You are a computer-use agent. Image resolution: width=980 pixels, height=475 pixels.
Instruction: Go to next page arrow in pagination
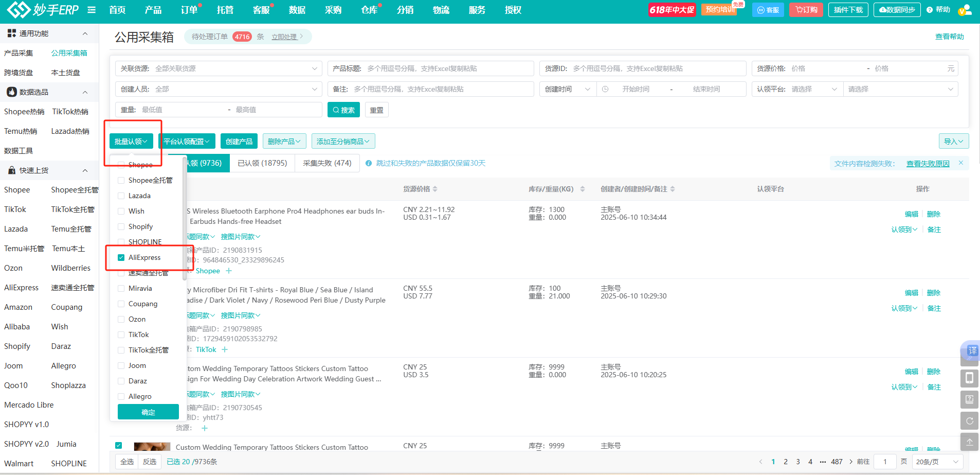851,462
